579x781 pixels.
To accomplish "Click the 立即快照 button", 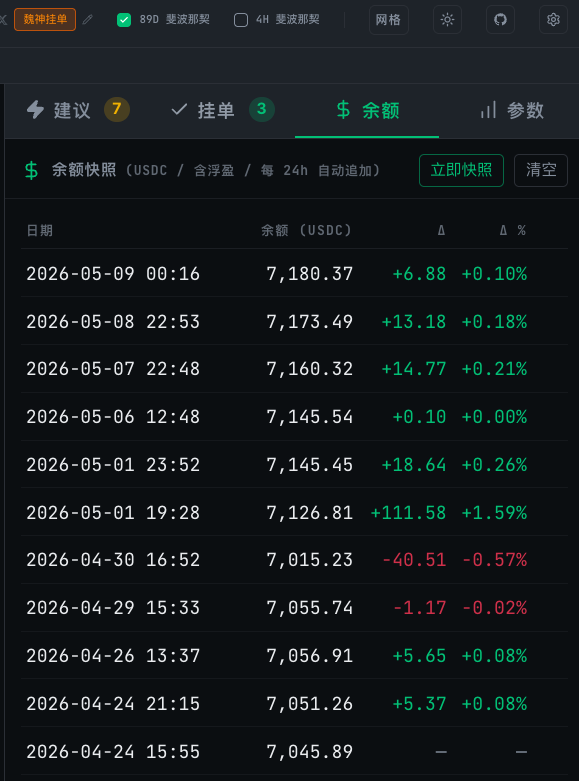I will (x=461, y=170).
